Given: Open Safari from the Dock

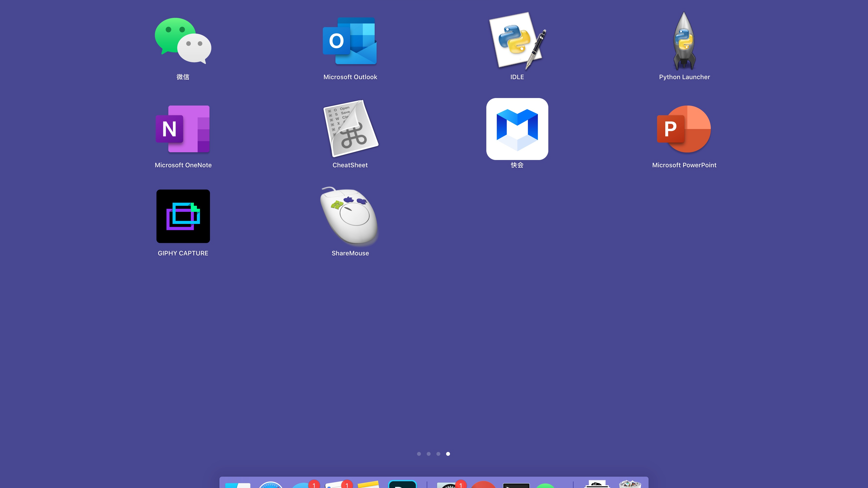Looking at the screenshot, I should coord(271,485).
